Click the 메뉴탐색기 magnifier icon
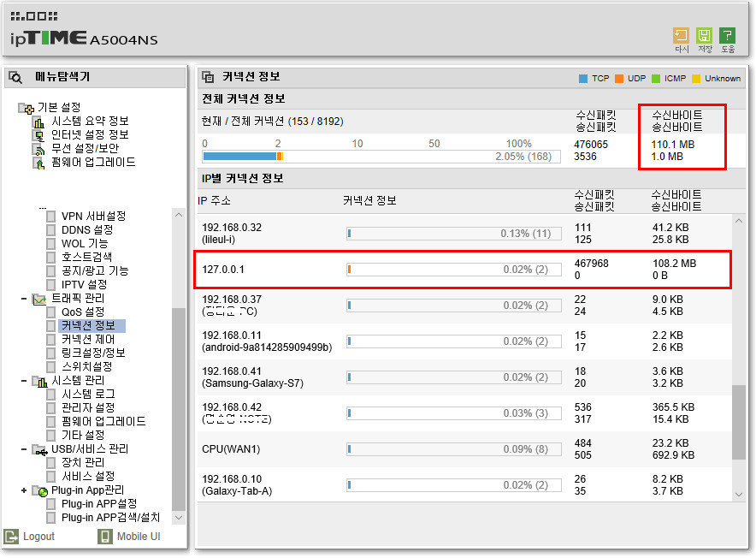Viewport: 756px width, 558px height. pos(15,77)
